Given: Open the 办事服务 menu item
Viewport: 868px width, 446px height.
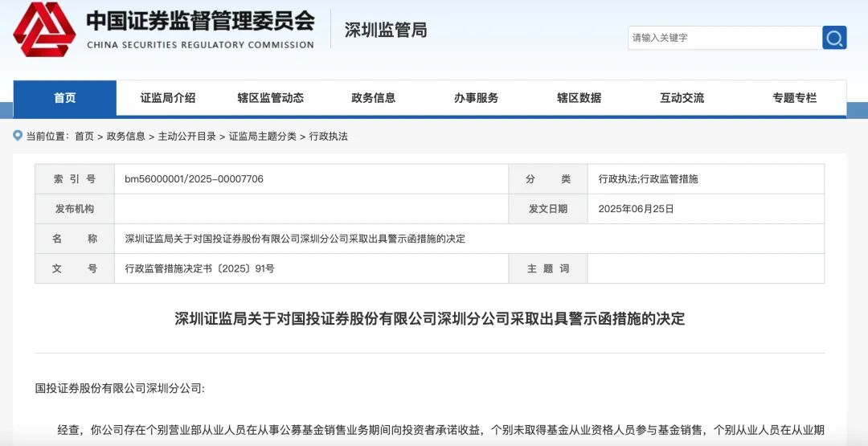Looking at the screenshot, I should [x=476, y=98].
